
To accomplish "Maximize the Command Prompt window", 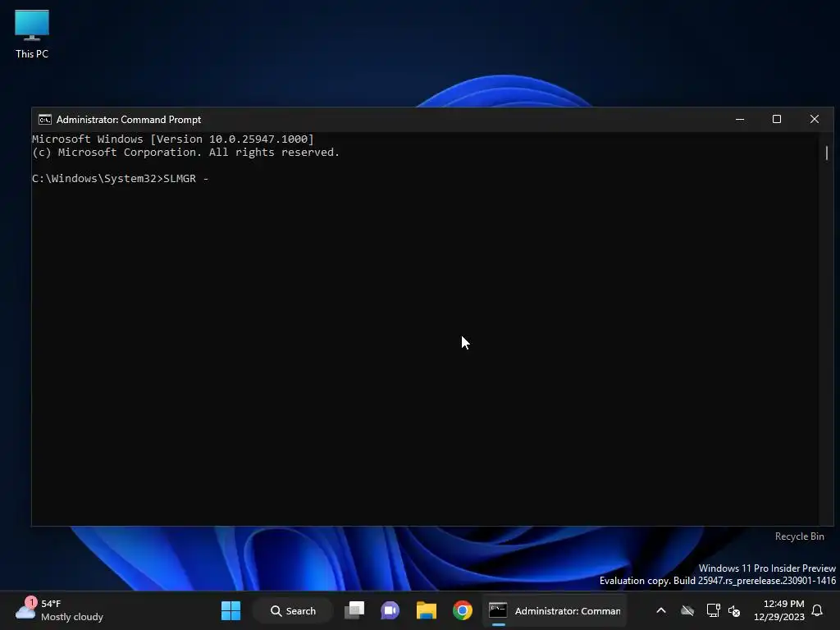I will 777,120.
